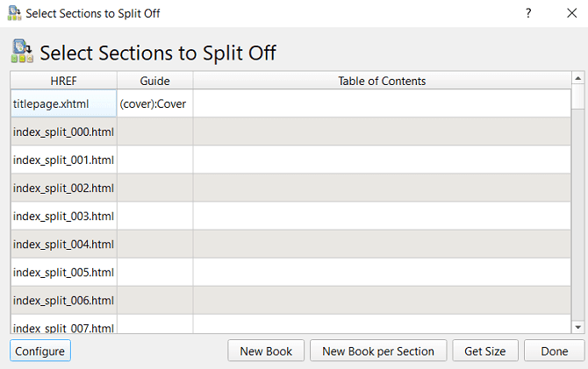Click the (cover):Cover guide cell
This screenshot has width=588, height=369.
154,103
